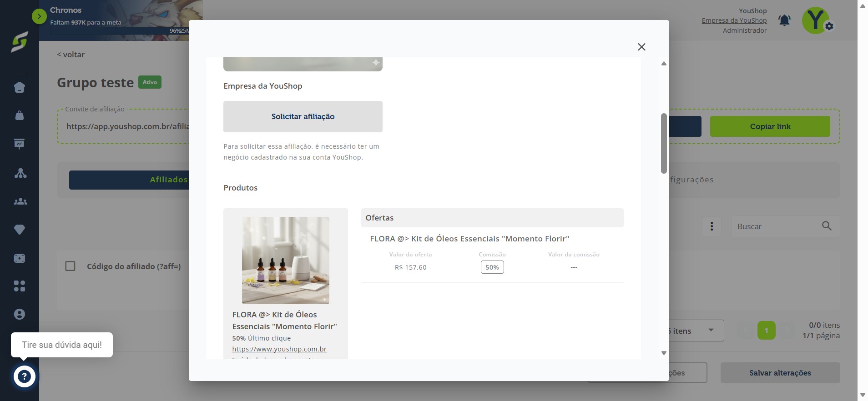Open the wallet icon in sidebar
Screen dimensions: 868x401
tap(20, 258)
